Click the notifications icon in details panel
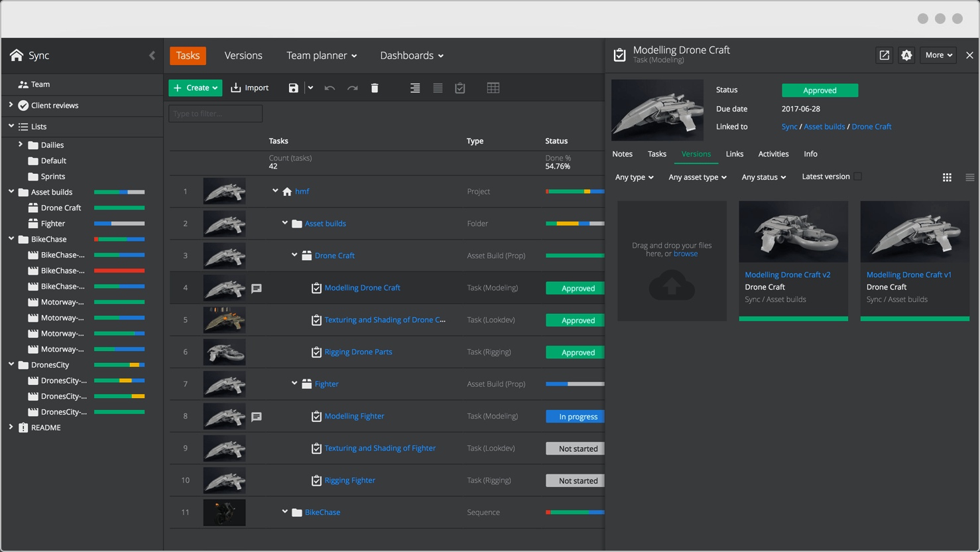The width and height of the screenshot is (980, 552). coord(906,55)
